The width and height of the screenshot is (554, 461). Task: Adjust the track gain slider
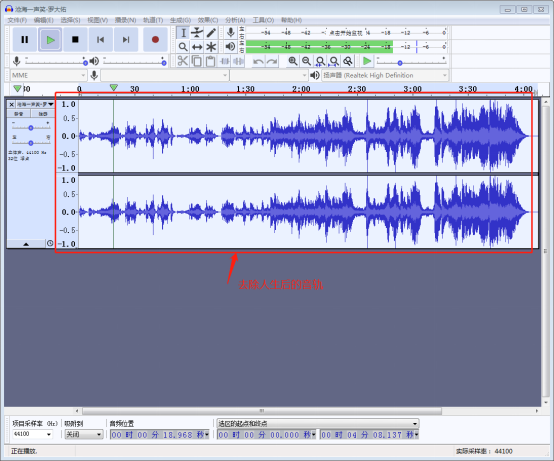31,128
